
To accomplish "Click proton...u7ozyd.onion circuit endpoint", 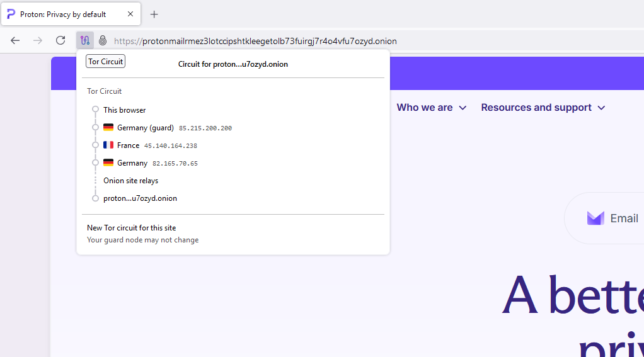I will [140, 198].
